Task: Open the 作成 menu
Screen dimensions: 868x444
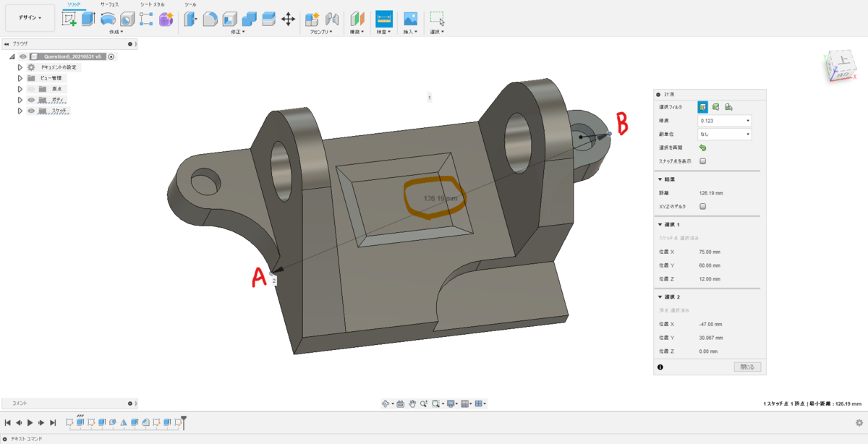Action: pyautogui.click(x=116, y=32)
